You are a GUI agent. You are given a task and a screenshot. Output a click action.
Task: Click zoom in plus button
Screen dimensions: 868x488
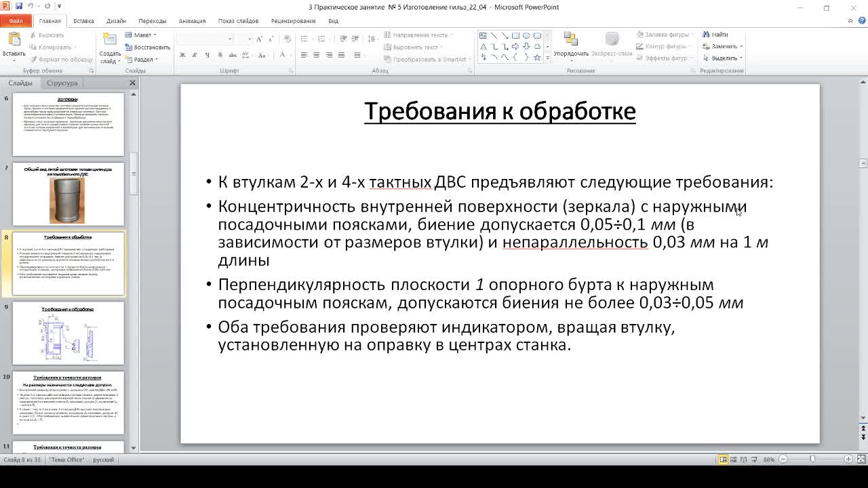(848, 460)
